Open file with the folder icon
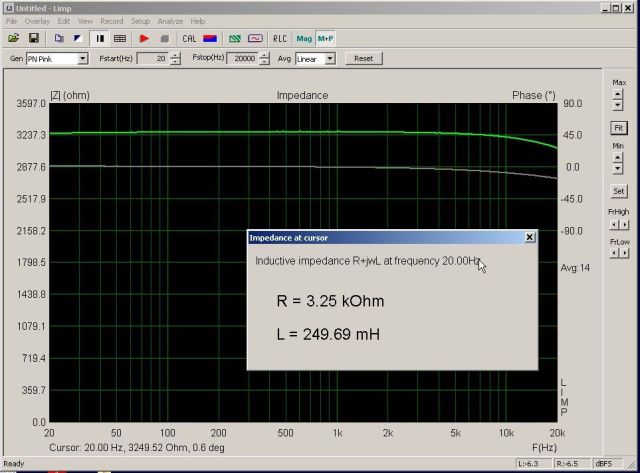Viewport: 640px width, 473px height. pos(13,38)
